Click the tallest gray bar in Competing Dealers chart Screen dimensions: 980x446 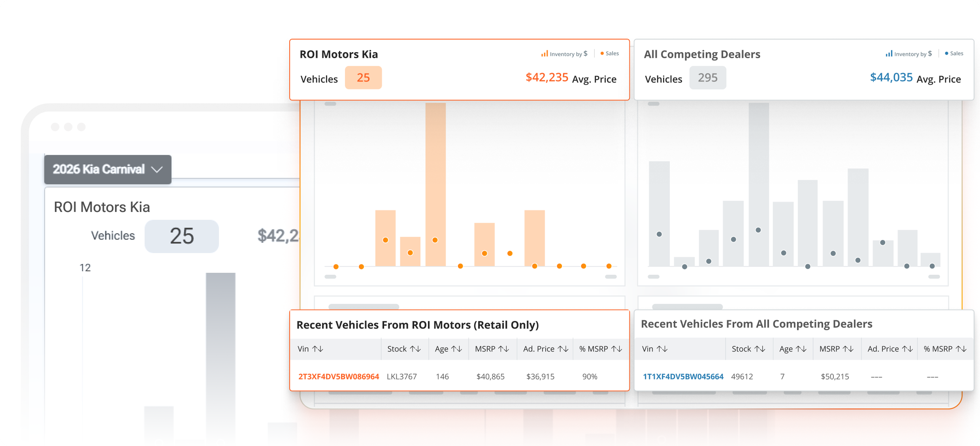pyautogui.click(x=759, y=184)
